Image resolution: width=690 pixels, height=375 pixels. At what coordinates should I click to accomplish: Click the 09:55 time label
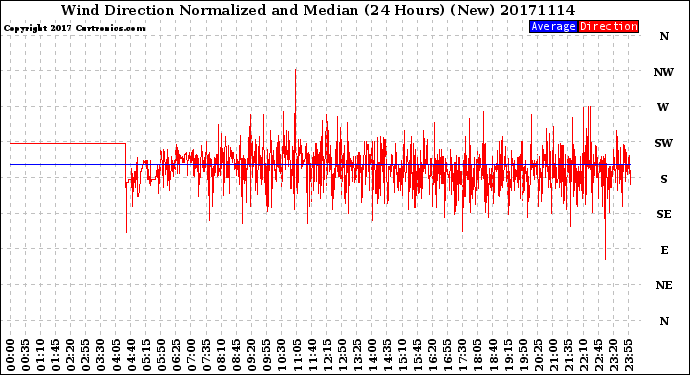(267, 355)
